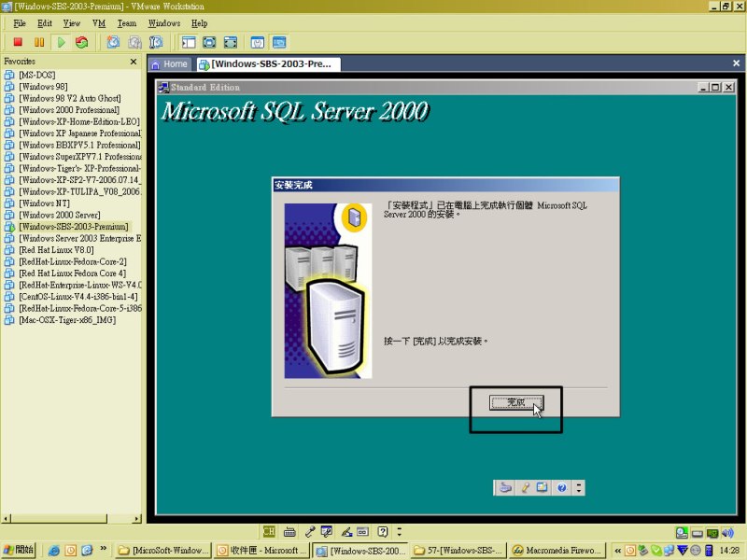
Task: Expand hidden system tray icons
Action: (x=617, y=551)
